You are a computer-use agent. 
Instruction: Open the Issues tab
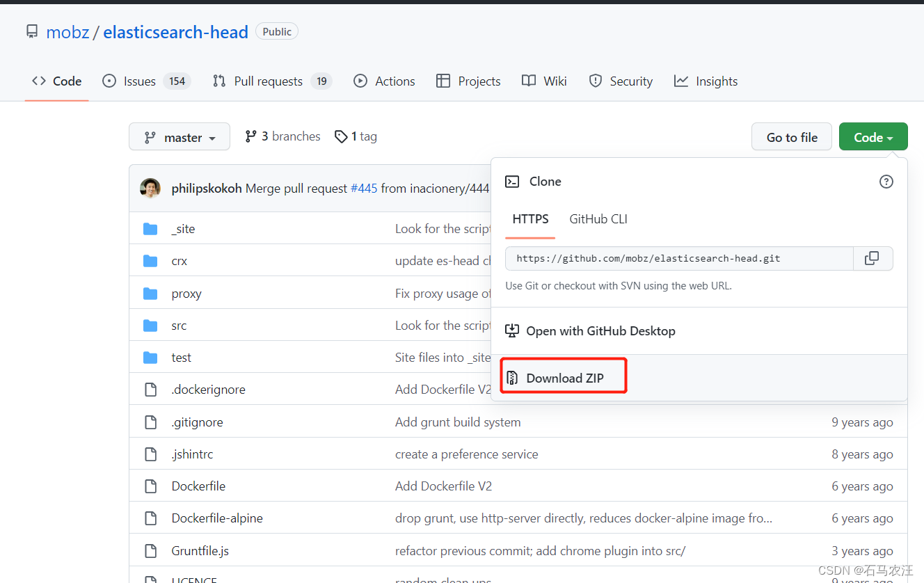tap(146, 81)
